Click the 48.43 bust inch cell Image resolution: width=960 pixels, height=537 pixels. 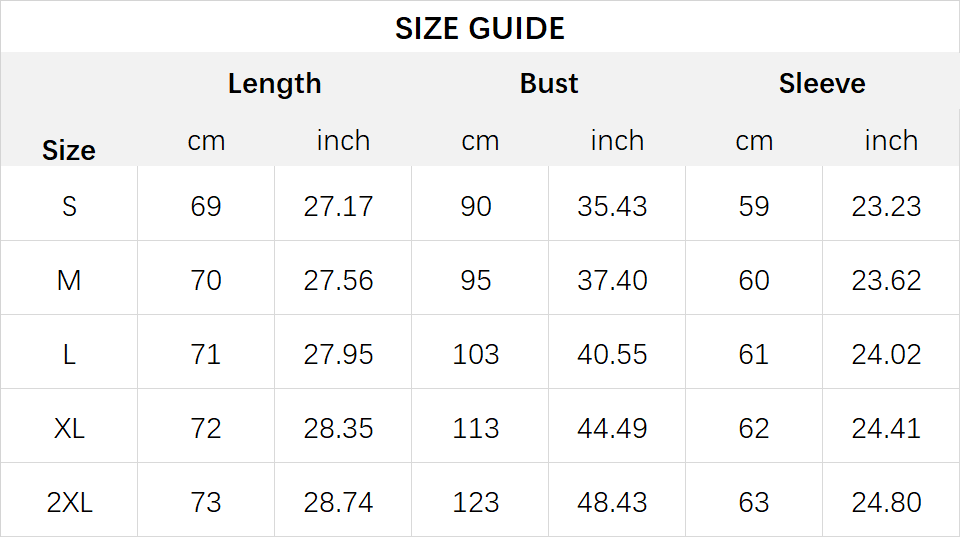pyautogui.click(x=612, y=503)
